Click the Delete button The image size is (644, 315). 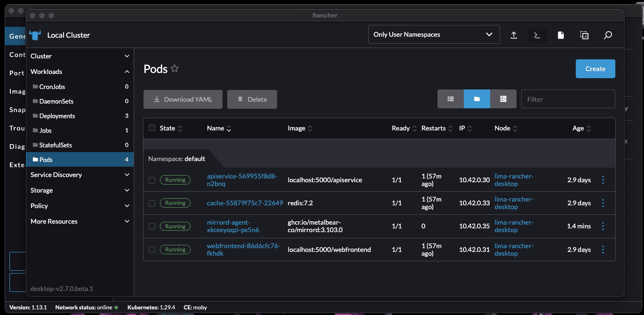coord(252,99)
